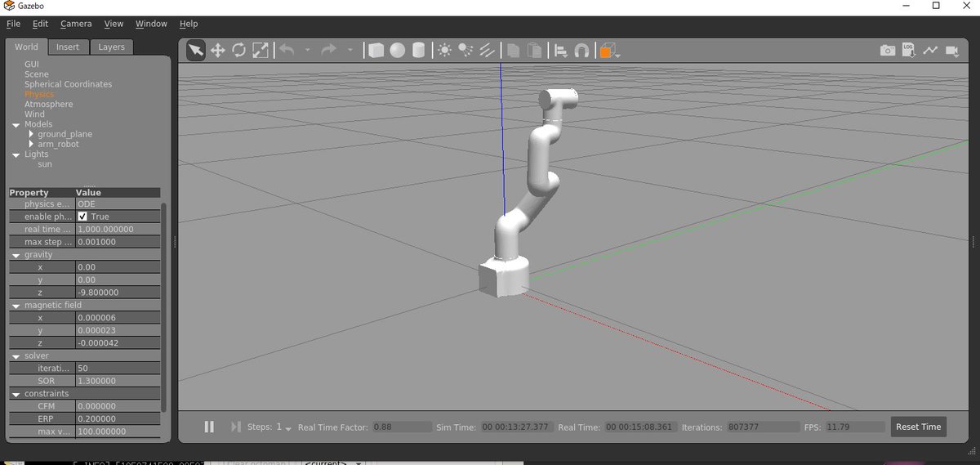This screenshot has height=465, width=980.
Task: Open the Edit menu
Action: tap(41, 24)
